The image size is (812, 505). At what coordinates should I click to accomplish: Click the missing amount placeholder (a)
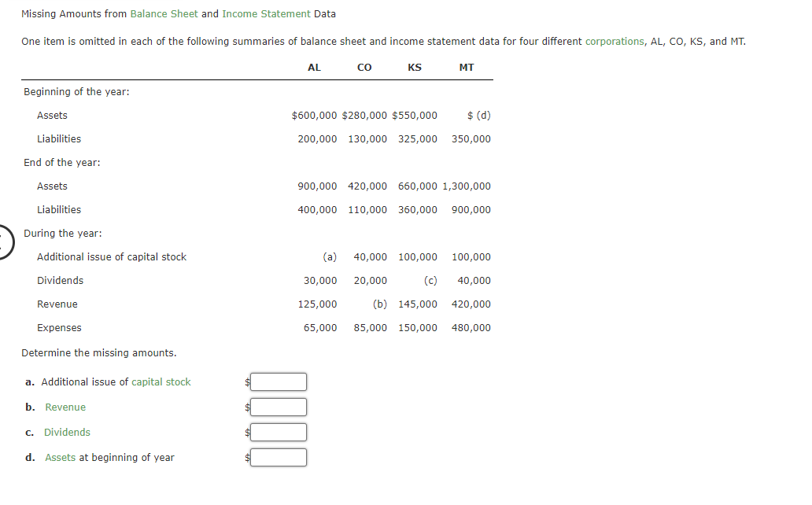[x=328, y=256]
